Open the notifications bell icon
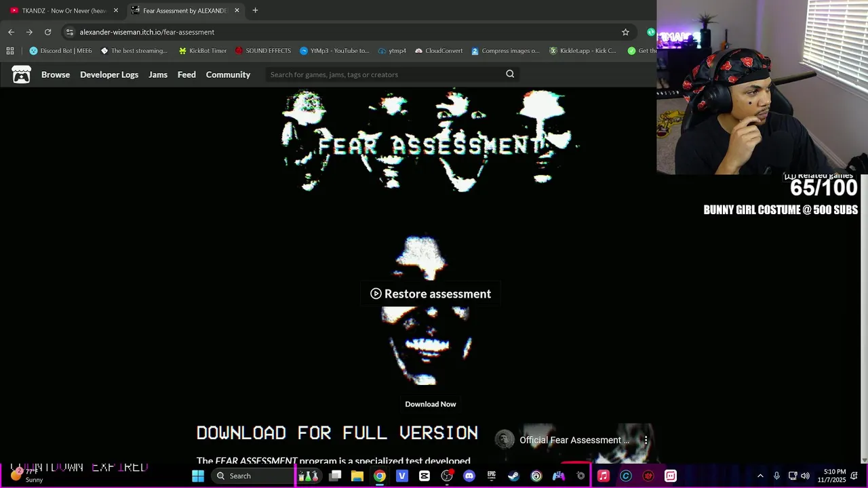This screenshot has width=868, height=488. coord(854,476)
